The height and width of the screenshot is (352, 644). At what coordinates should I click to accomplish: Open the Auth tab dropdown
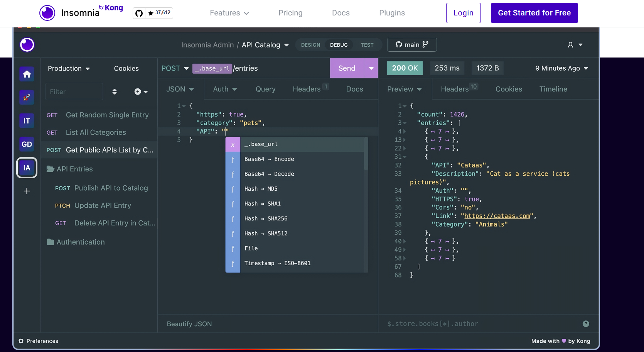[x=225, y=89]
